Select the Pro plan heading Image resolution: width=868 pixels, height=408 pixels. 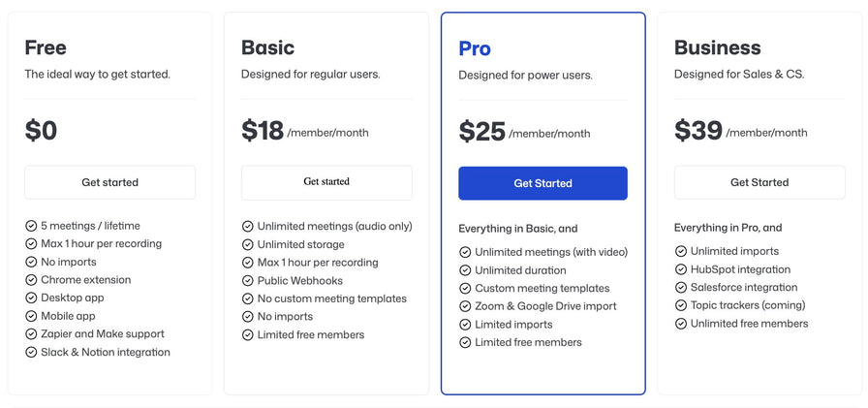pos(475,48)
